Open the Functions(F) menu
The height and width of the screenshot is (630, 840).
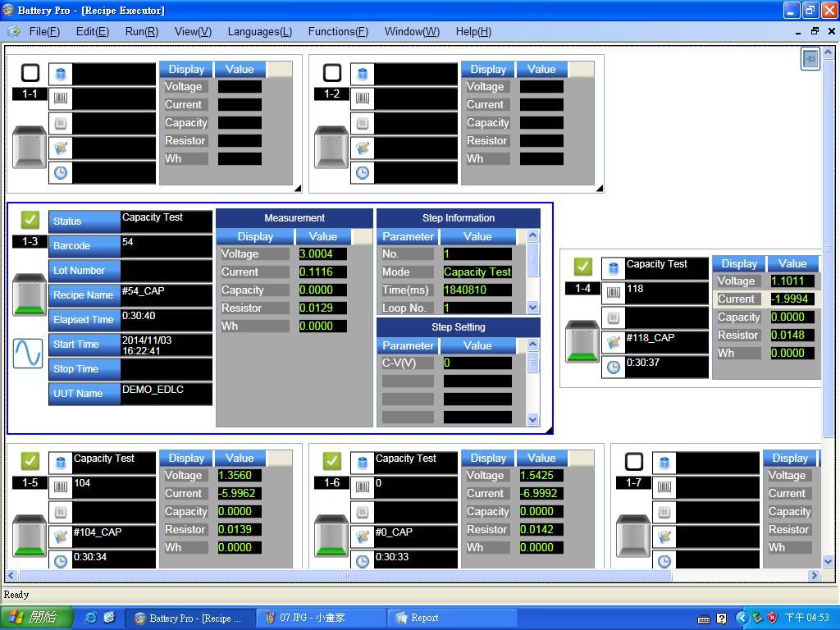click(x=337, y=31)
